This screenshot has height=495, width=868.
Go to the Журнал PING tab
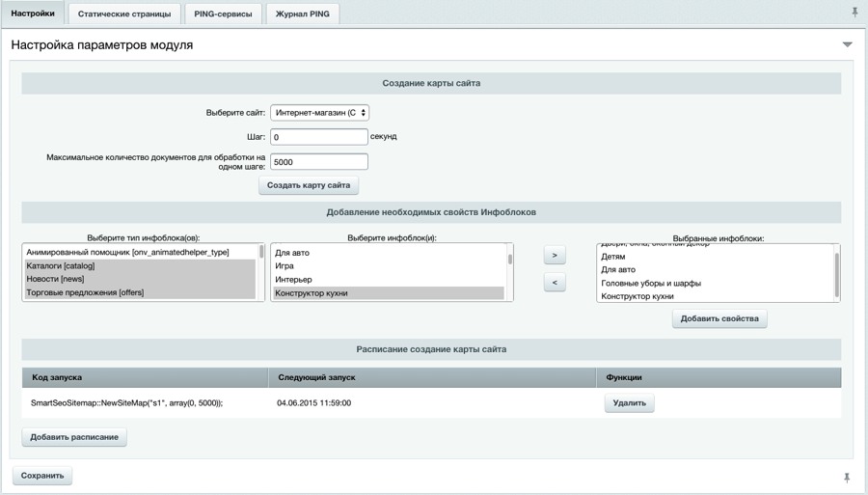click(x=302, y=14)
